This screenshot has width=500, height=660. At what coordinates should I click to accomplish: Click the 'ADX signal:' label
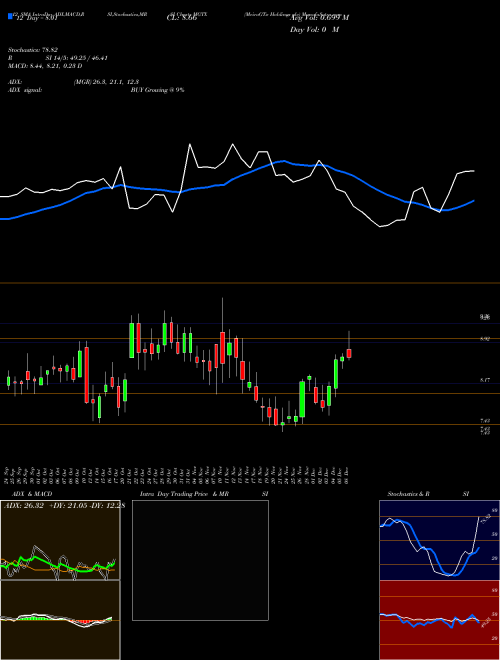(25, 90)
